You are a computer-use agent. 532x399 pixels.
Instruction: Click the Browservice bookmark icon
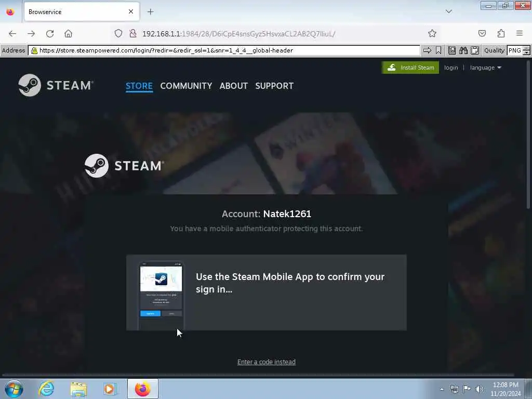click(438, 50)
